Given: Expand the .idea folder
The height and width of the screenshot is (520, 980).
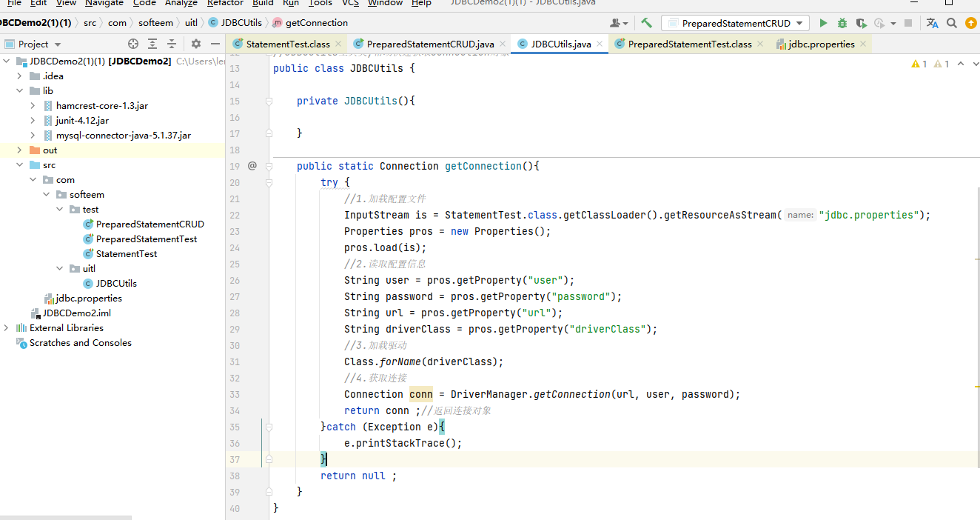Looking at the screenshot, I should click(x=21, y=76).
